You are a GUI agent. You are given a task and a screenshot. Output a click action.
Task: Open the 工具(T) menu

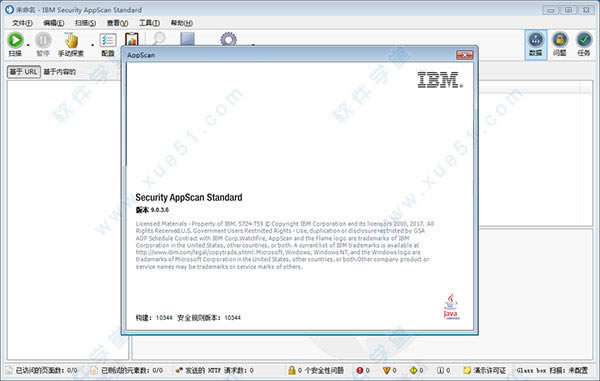149,23
